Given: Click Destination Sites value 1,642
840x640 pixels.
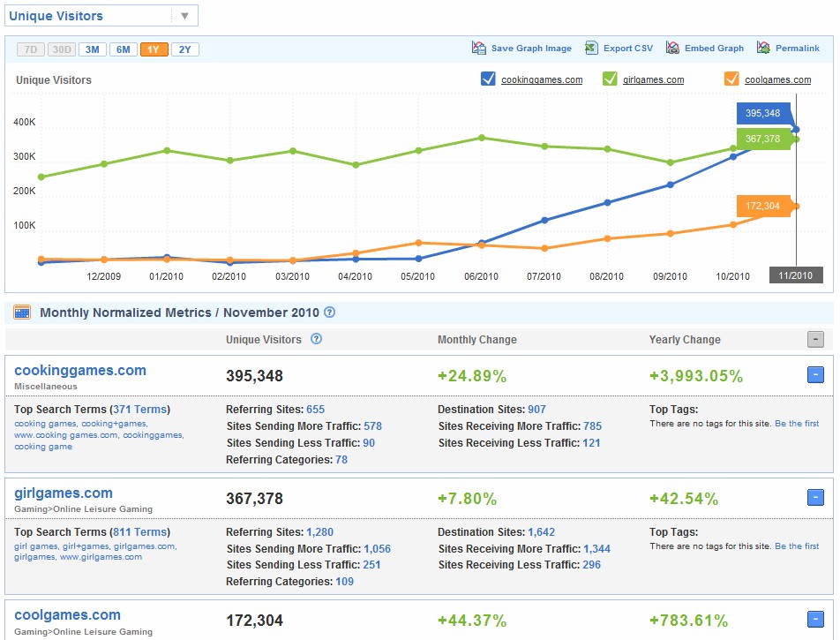Looking at the screenshot, I should [541, 532].
